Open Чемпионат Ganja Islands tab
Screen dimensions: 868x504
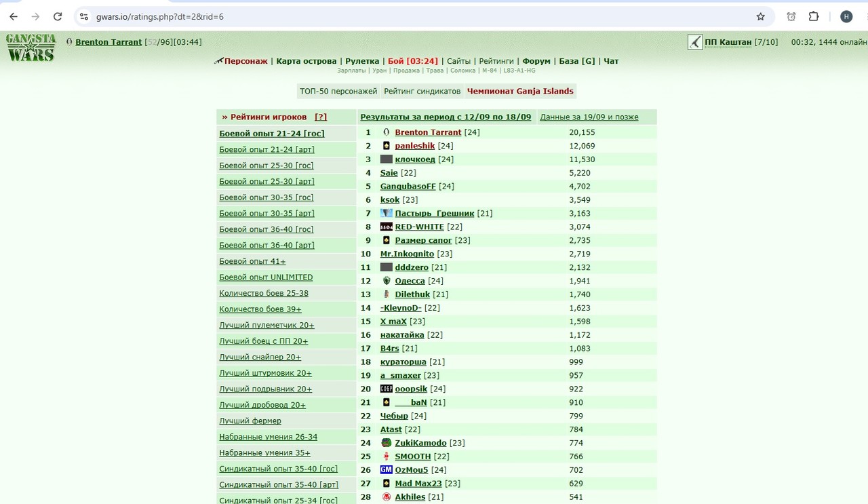click(x=520, y=91)
